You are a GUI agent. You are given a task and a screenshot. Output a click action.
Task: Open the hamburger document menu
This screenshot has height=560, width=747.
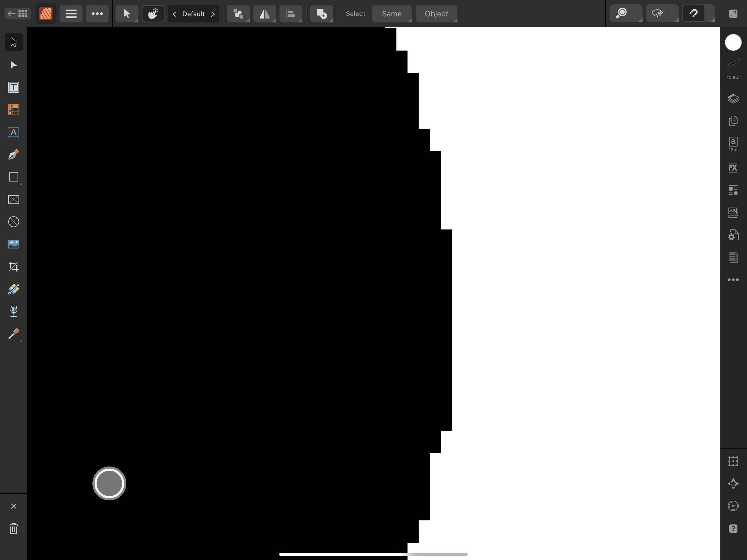click(71, 13)
